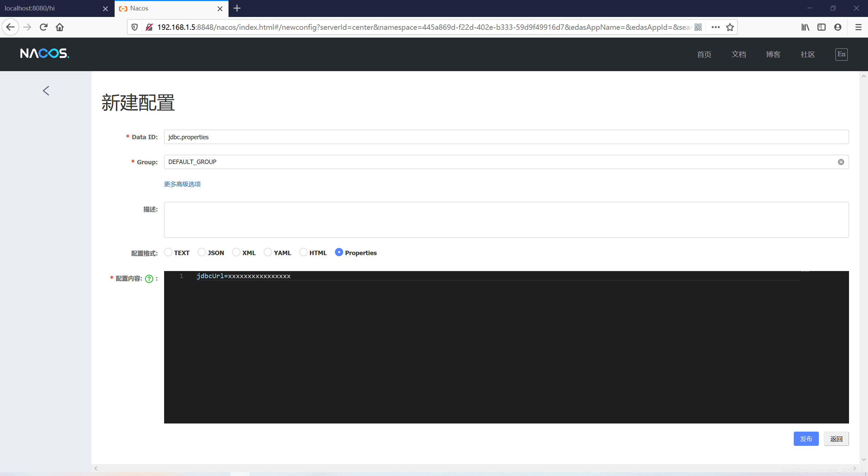Open 社区 in the Nacos header
Image resolution: width=868 pixels, height=476 pixels.
[x=808, y=54]
